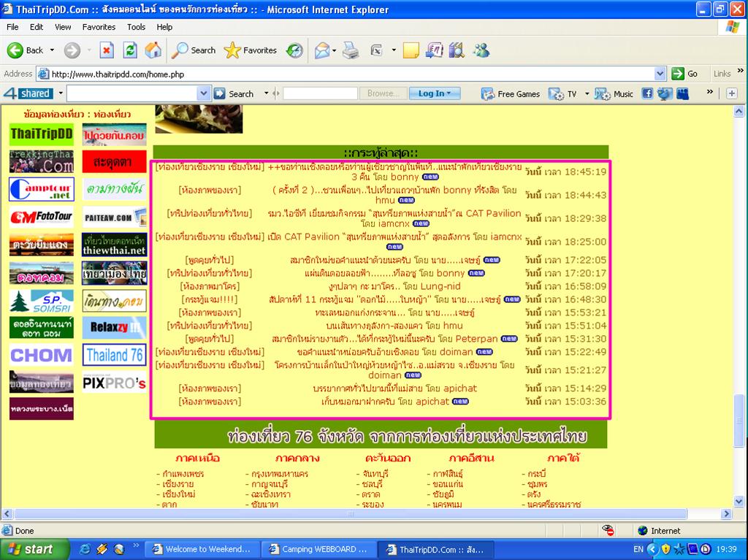
Task: Open the Favorites menu in menu bar
Action: 99,27
